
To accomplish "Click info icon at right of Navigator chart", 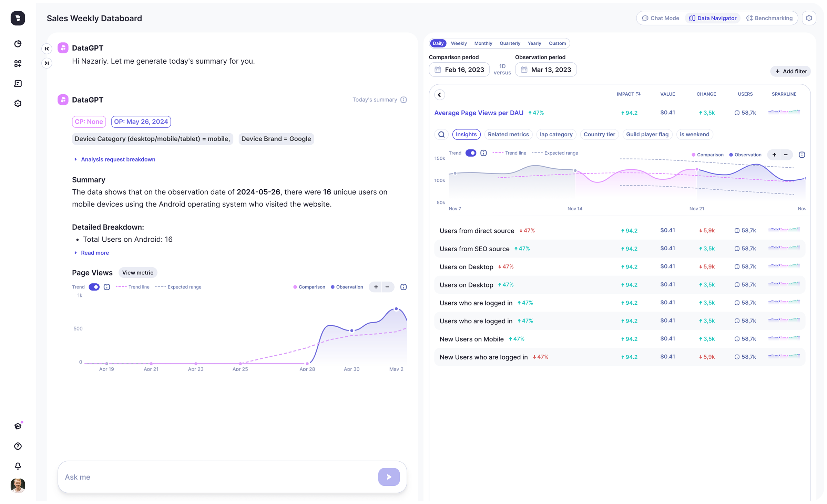I will (802, 155).
